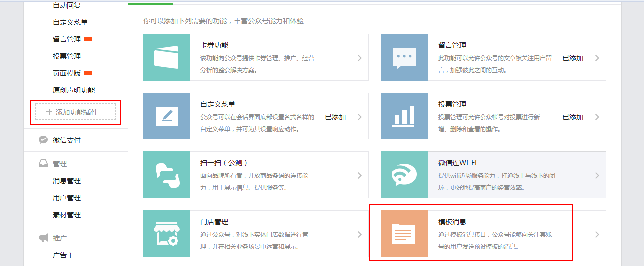Screen dimensions: 644x266
Task: Select 自定义菜单 in the sidebar
Action: coord(70,22)
